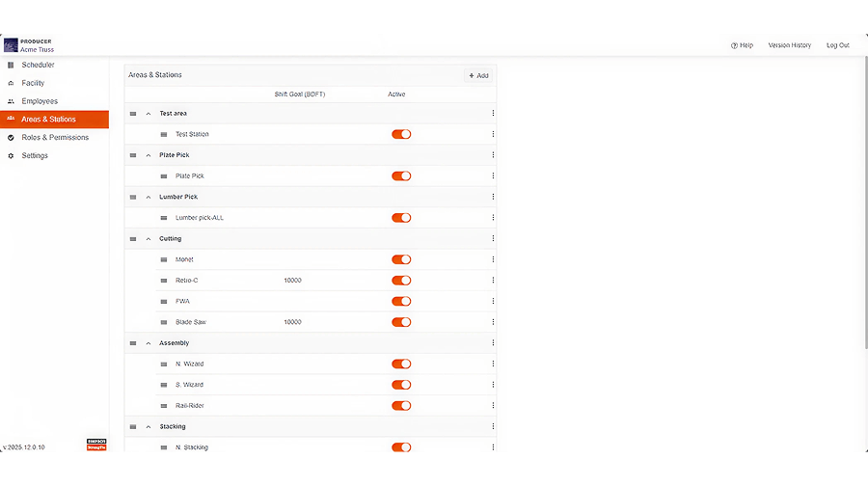Collapse the Plate Pick group

(x=149, y=155)
